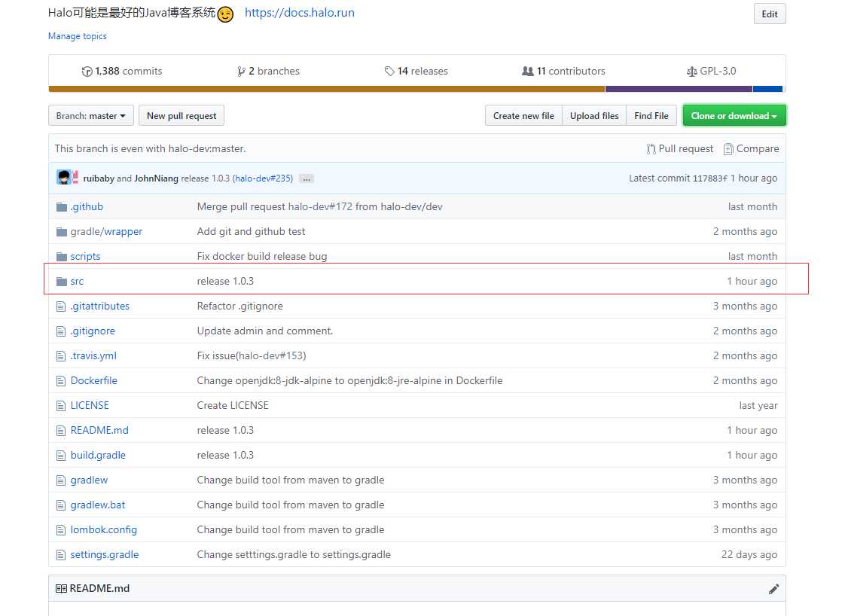Click the pencil edit icon for README.md
This screenshot has width=842, height=616.
[773, 589]
